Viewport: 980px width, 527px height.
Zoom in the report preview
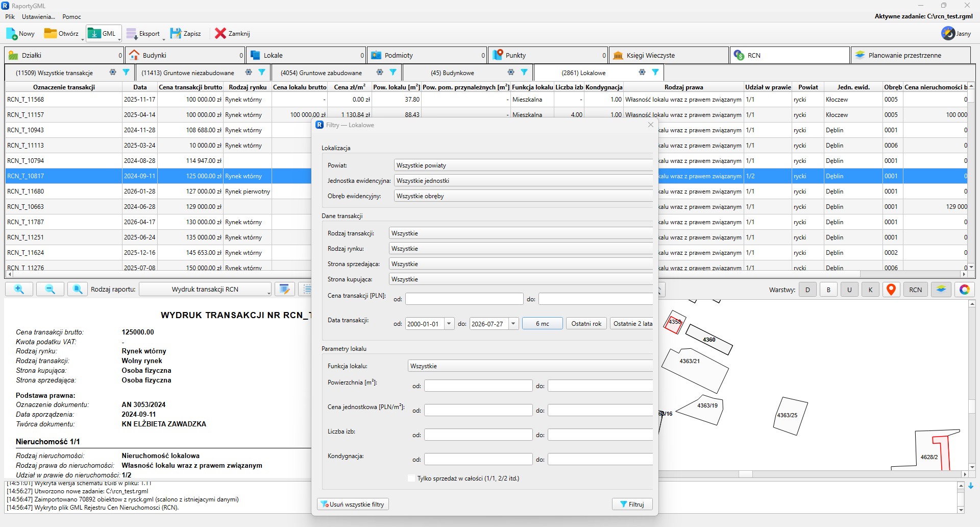click(x=19, y=290)
